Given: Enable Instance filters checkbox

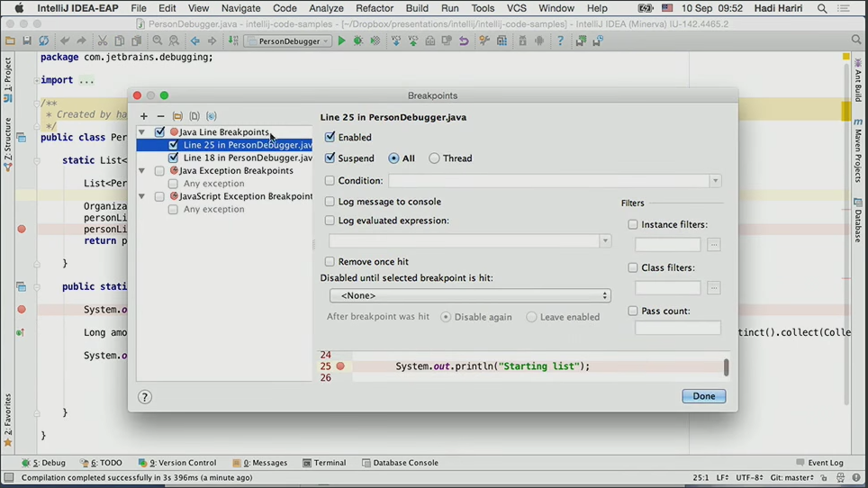Looking at the screenshot, I should coord(633,224).
